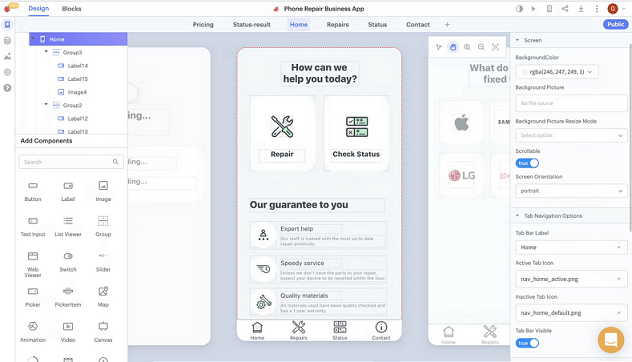Add a Map component from the palette
The height and width of the screenshot is (362, 632).
pyautogui.click(x=103, y=296)
